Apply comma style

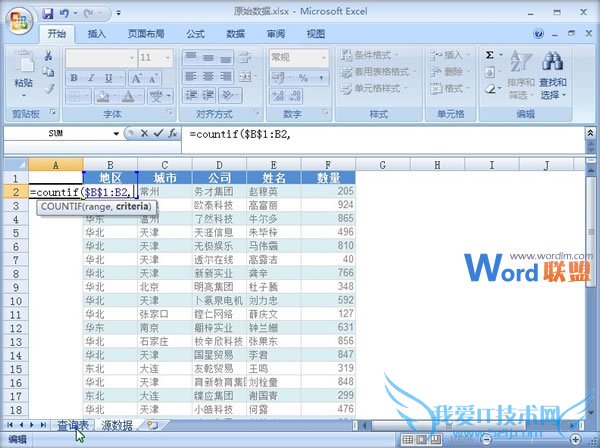tap(321, 78)
